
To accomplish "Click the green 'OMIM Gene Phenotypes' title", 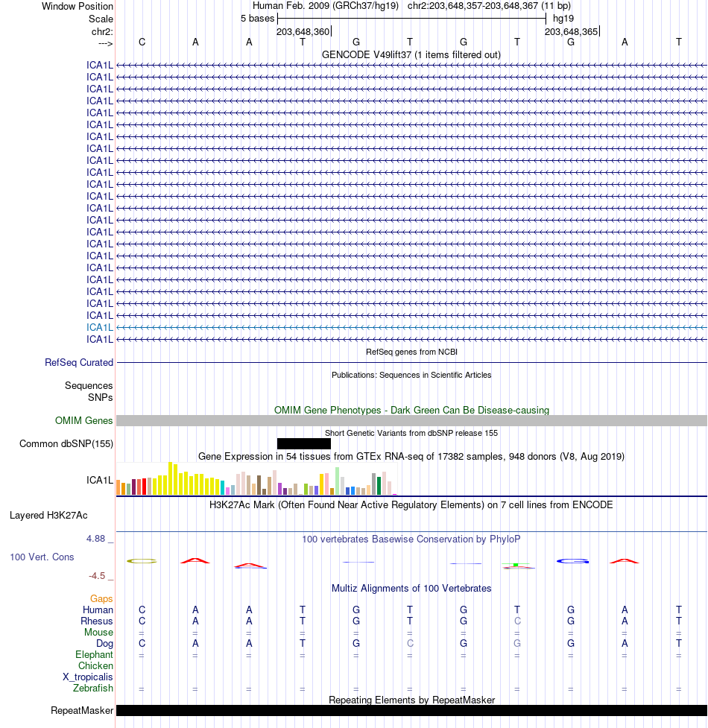I will click(x=411, y=410).
